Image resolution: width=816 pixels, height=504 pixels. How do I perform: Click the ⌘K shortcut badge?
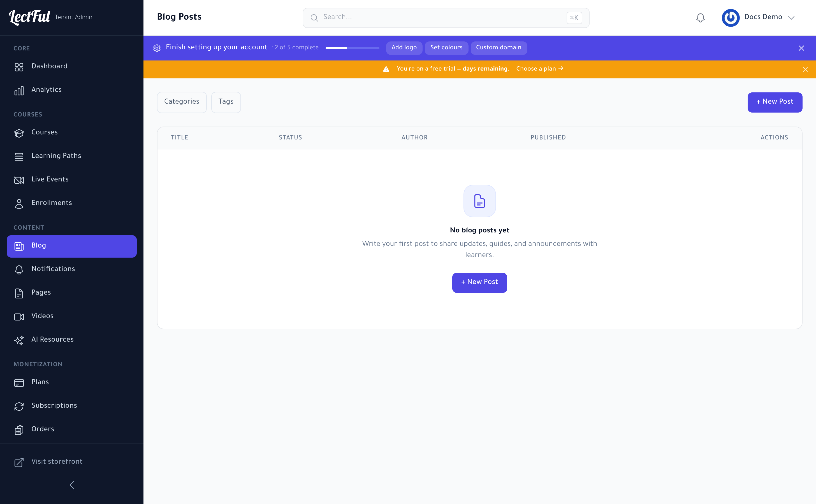(574, 18)
